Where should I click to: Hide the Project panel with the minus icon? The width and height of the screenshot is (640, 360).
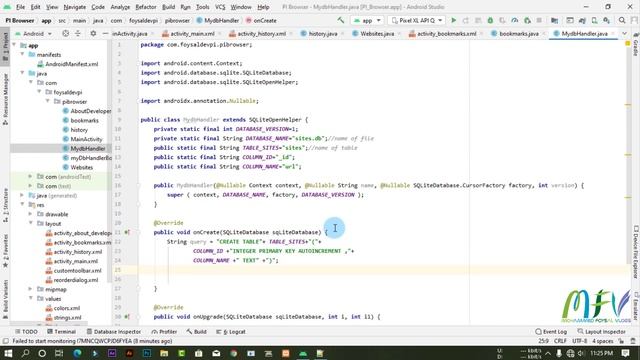click(x=105, y=33)
